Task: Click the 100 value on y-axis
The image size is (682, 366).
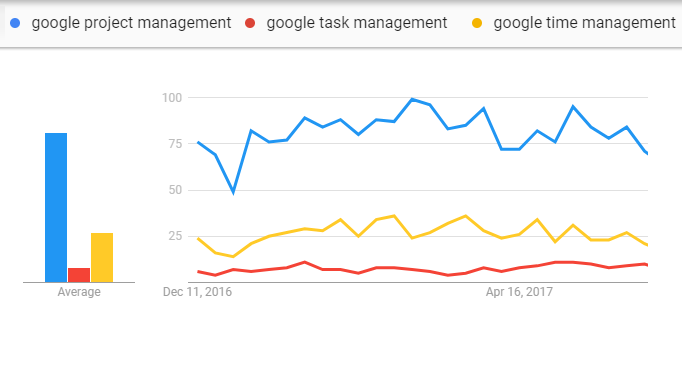Action: pyautogui.click(x=172, y=98)
